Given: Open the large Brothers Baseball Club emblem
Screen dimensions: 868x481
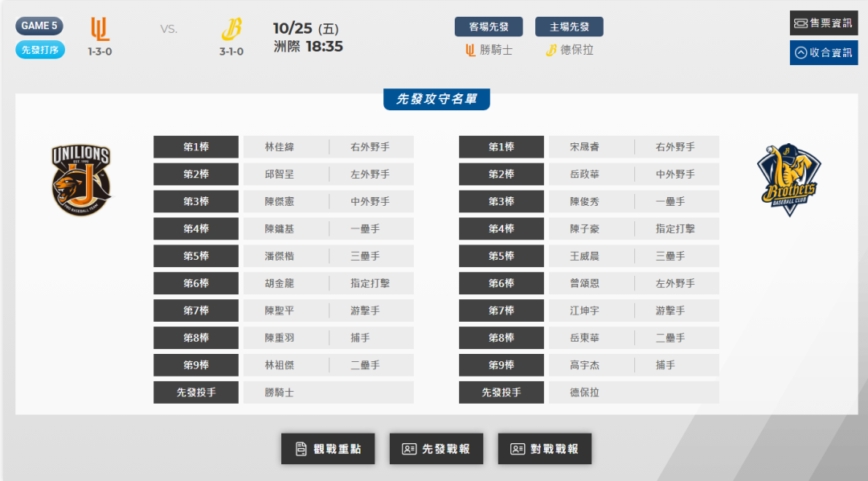Looking at the screenshot, I should (x=789, y=179).
